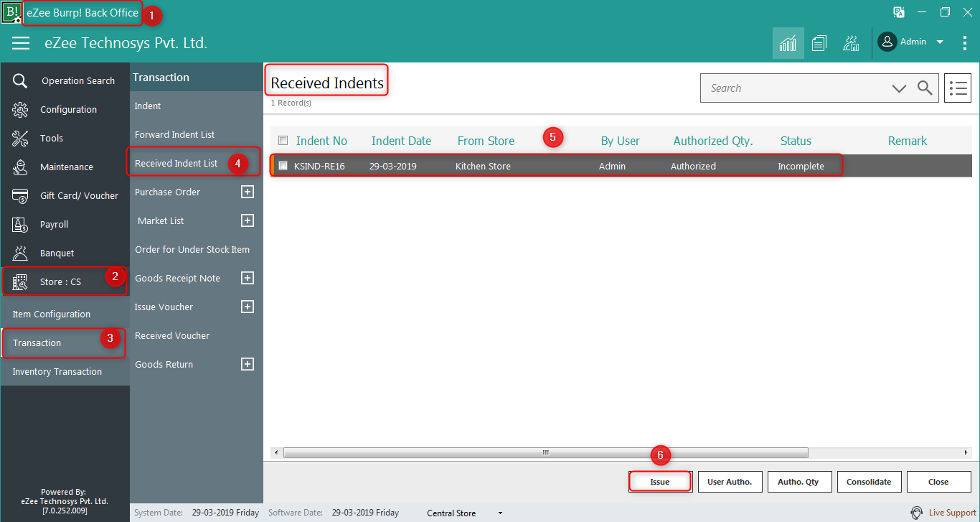Expand the Issue Voucher submenu
Image resolution: width=980 pixels, height=522 pixels.
click(x=248, y=307)
